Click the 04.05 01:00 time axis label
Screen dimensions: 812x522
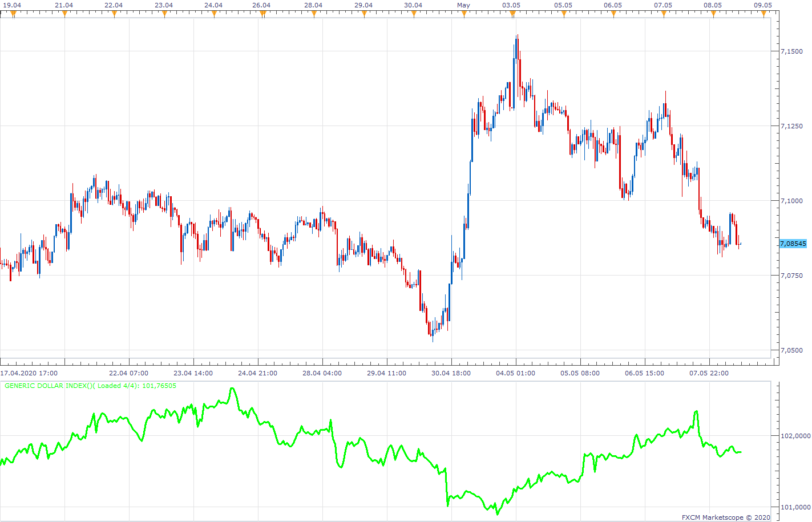click(516, 373)
